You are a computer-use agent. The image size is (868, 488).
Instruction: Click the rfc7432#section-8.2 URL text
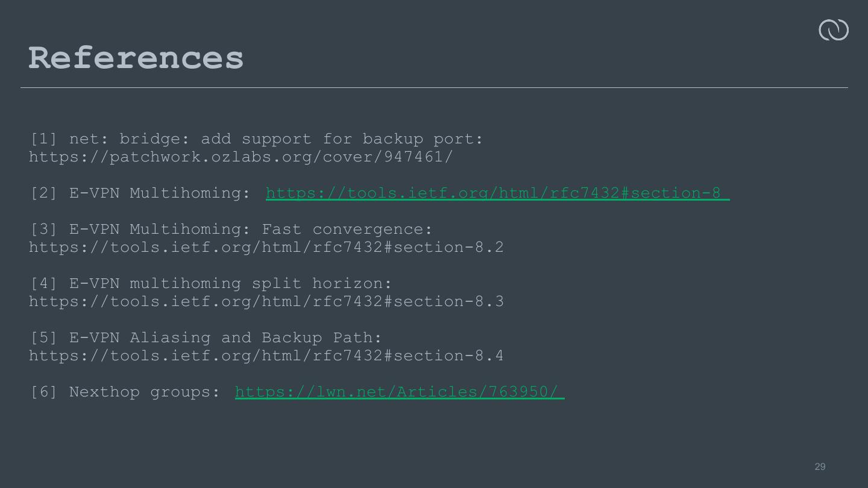click(x=266, y=247)
